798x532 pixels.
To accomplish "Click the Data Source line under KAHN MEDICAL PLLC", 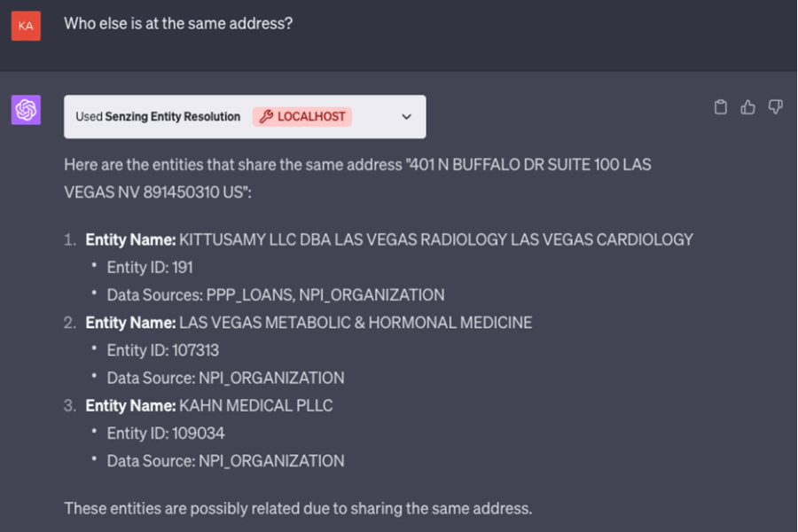I will (225, 461).
